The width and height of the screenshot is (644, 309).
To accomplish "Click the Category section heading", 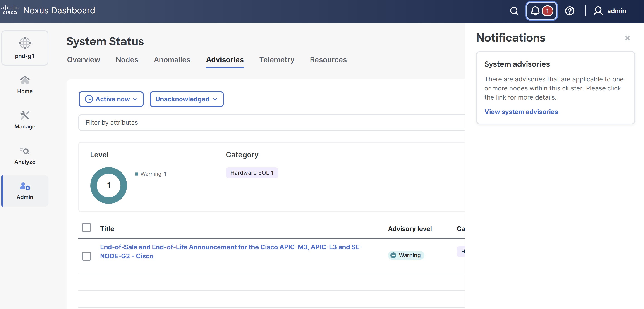I will 242,155.
